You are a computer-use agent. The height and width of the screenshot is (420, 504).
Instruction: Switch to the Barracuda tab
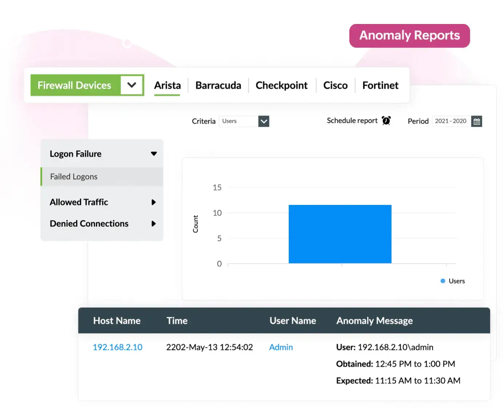click(218, 85)
